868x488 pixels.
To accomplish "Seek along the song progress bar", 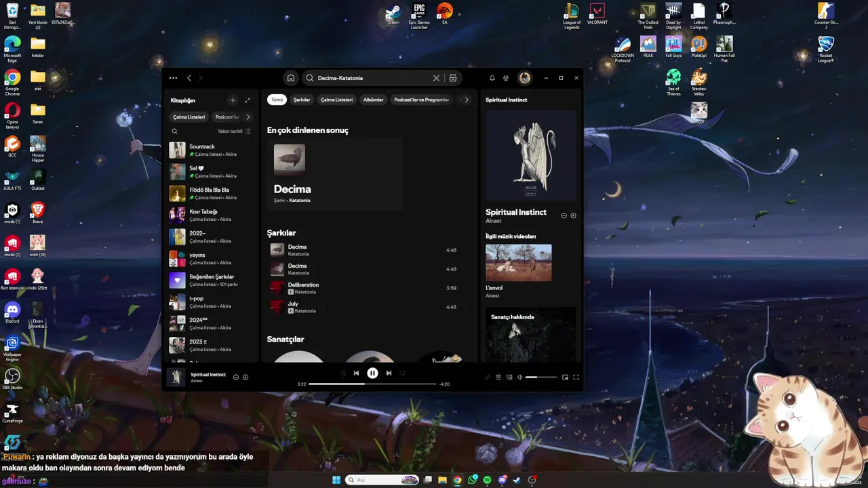I will tap(372, 384).
